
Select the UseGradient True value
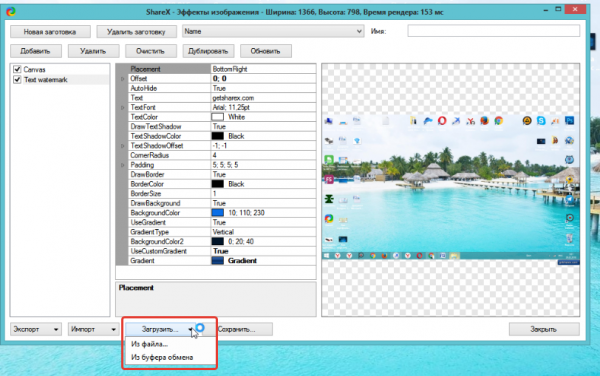tap(219, 222)
